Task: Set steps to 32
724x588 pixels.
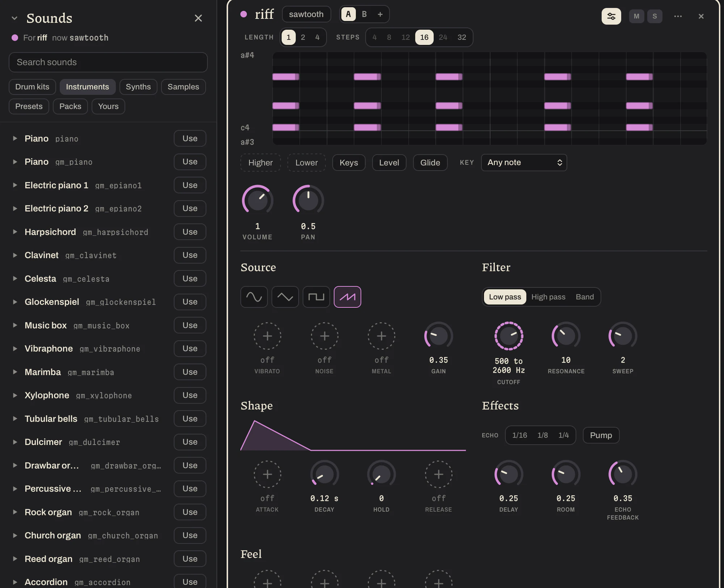Action: click(x=462, y=37)
